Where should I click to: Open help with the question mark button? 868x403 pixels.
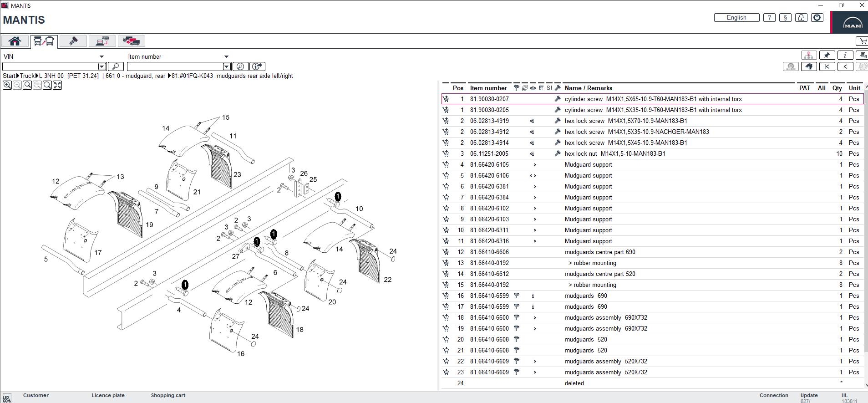[769, 18]
